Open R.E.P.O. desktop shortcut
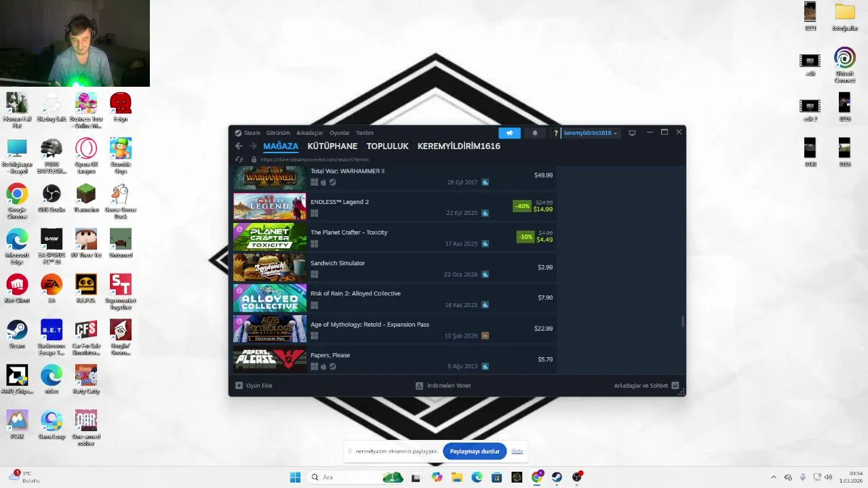The height and width of the screenshot is (488, 868). (x=86, y=289)
